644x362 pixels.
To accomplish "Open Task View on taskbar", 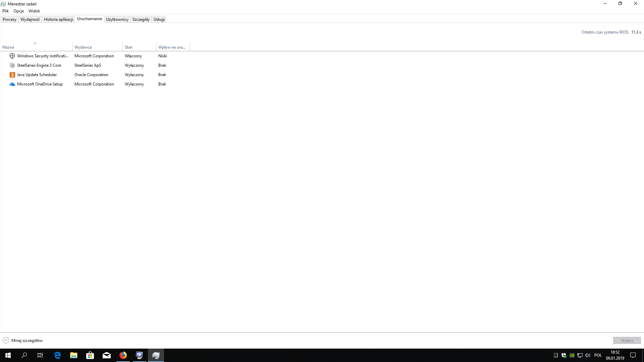I will click(x=40, y=355).
